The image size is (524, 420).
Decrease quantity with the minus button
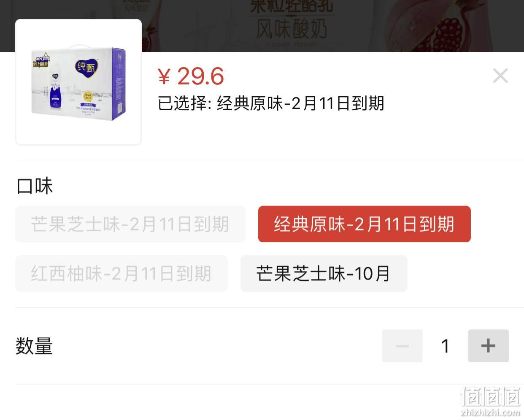[x=402, y=346]
